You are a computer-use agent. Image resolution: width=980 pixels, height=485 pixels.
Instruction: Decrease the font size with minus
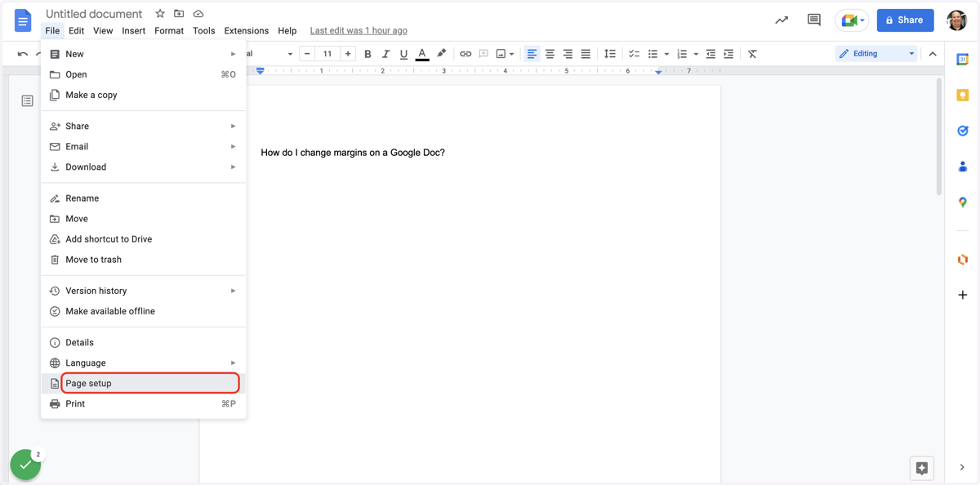pyautogui.click(x=307, y=54)
